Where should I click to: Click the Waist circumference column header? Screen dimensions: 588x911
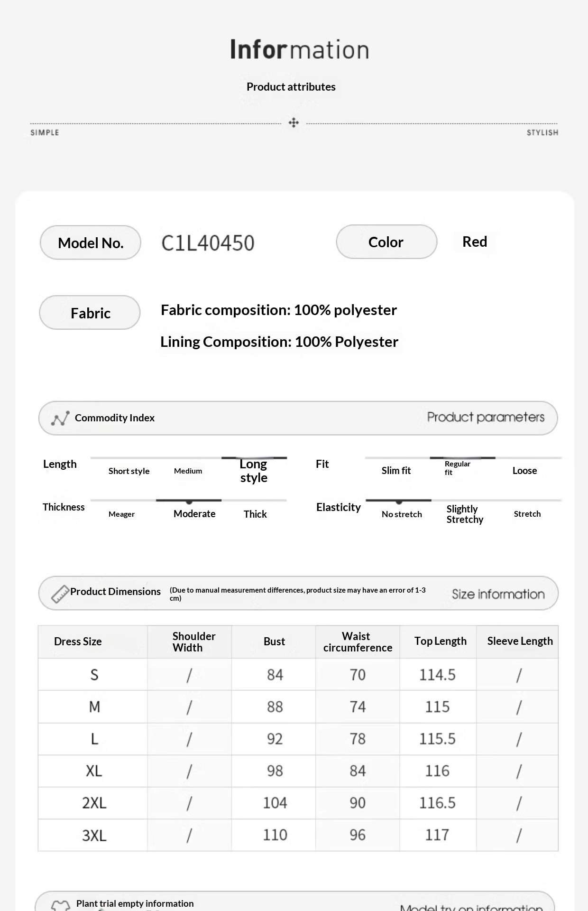358,642
